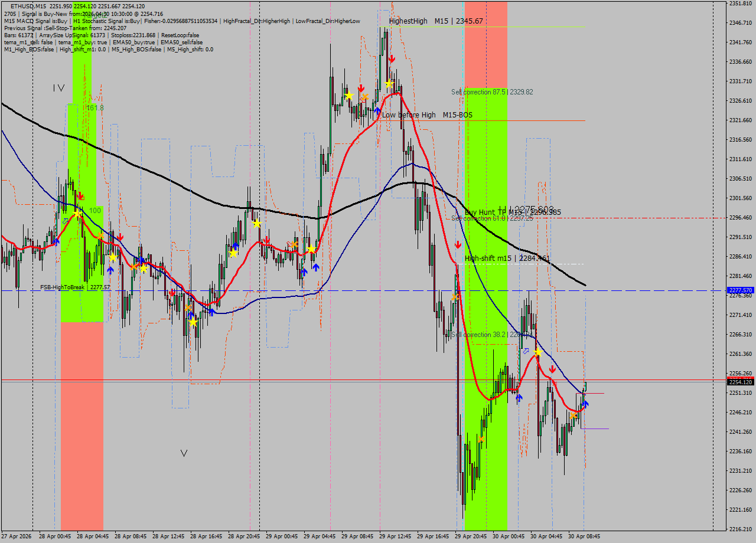Click the red arrow above the High-shift m15 label
This screenshot has height=543, width=756.
[458, 244]
